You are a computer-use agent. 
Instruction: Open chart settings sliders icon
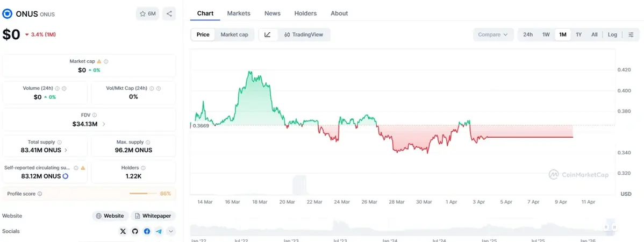(x=631, y=34)
